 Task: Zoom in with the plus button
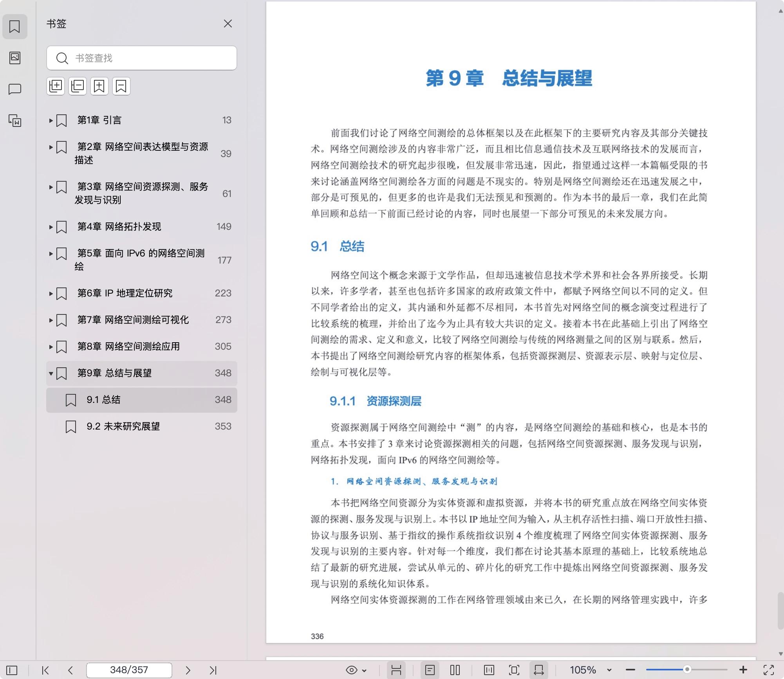coord(743,670)
